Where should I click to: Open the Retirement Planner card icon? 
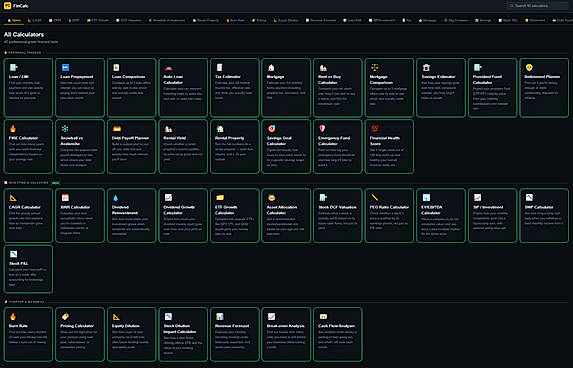(529, 68)
